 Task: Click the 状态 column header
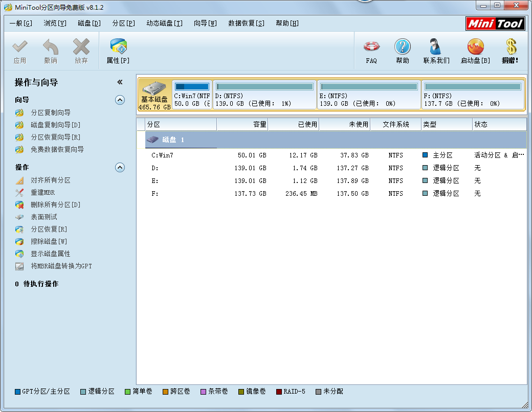tap(500, 124)
